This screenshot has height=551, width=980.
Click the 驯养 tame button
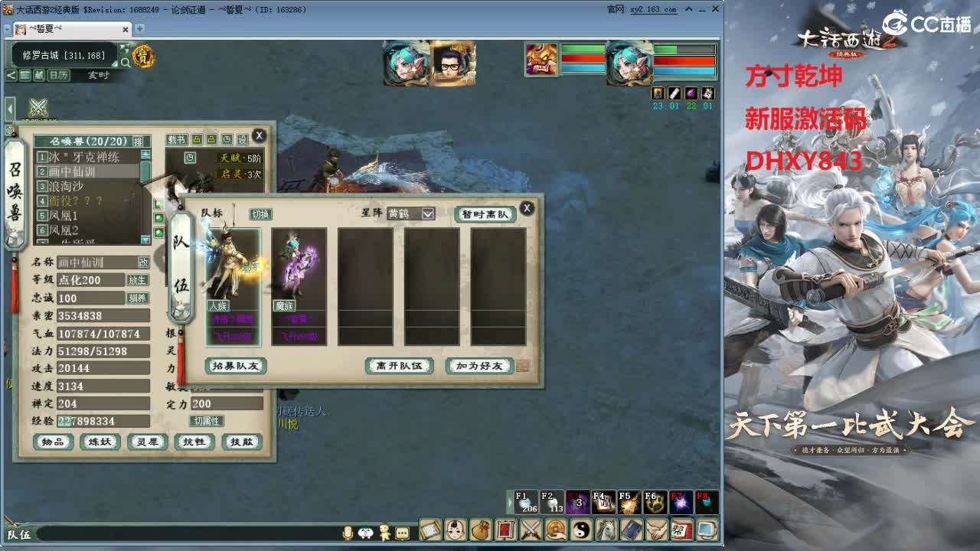tap(137, 298)
